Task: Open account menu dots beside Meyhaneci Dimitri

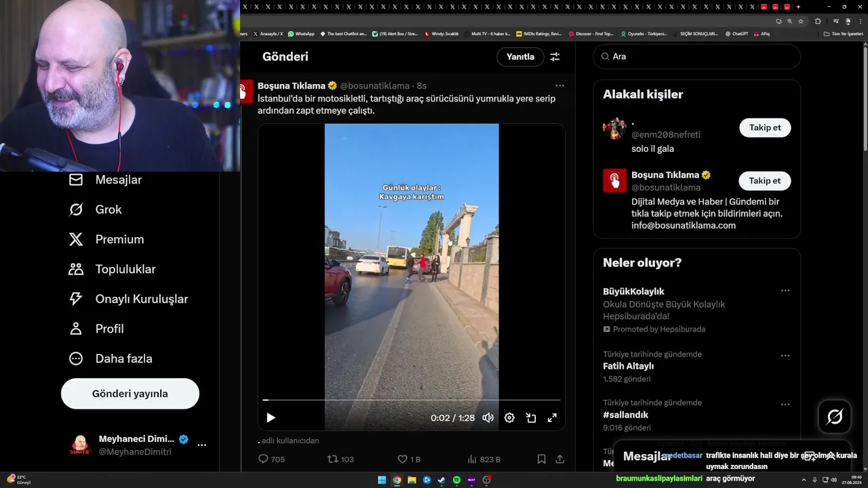Action: [x=201, y=445]
